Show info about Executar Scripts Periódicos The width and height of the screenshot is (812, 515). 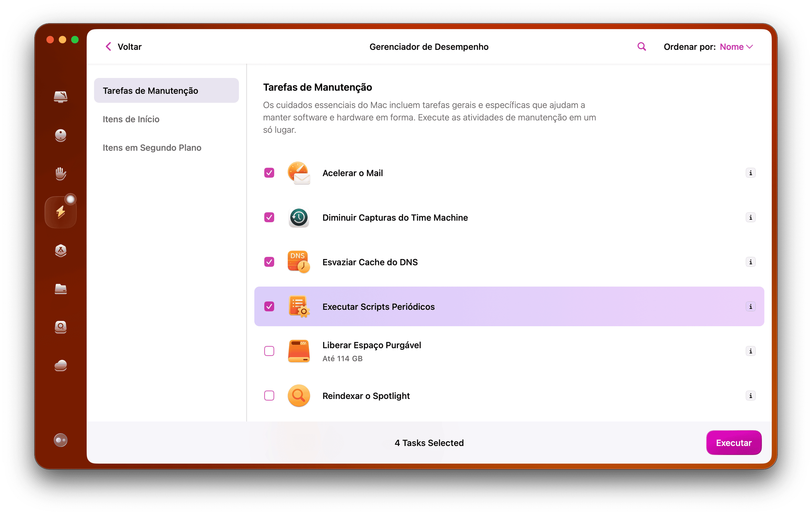pos(751,307)
